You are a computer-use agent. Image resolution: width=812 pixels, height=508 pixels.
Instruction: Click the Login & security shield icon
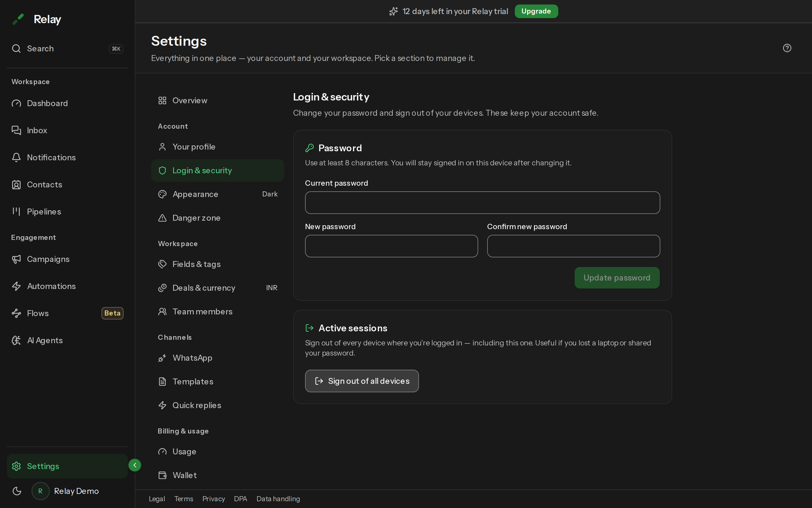(x=162, y=170)
